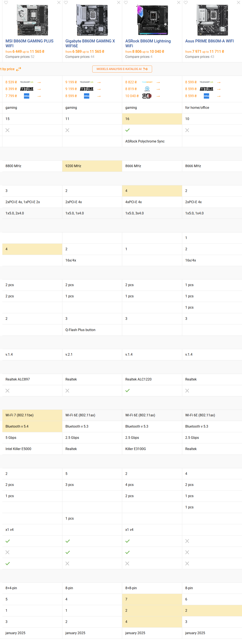Remove ASRock B860M Lightning from comparison
Screen dimensions: 242x644
[179, 3]
